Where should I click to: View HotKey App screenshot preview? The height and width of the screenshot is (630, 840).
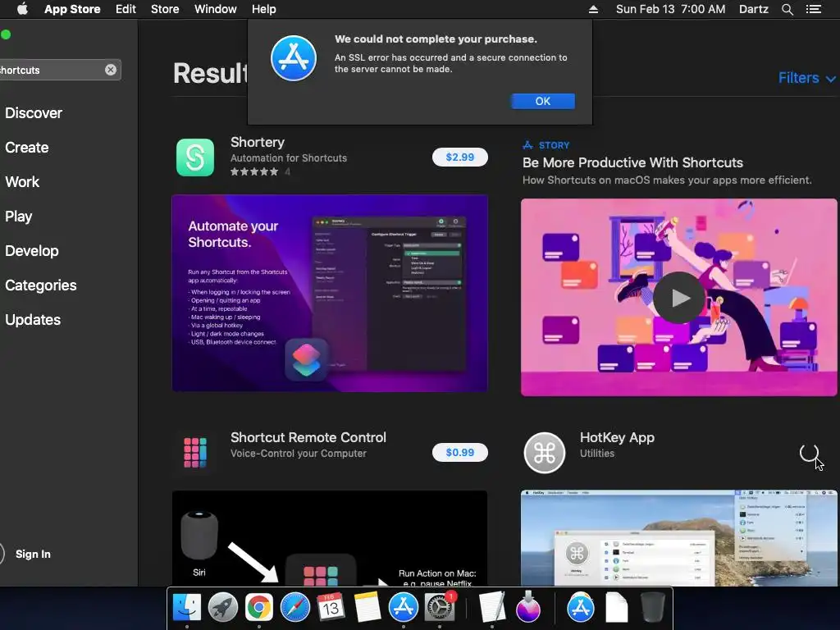678,538
